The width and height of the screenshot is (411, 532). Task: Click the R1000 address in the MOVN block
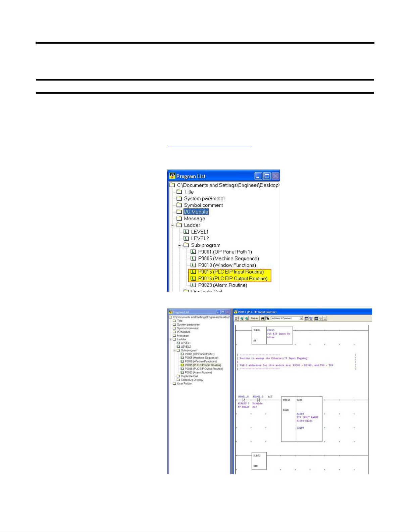[x=300, y=414]
